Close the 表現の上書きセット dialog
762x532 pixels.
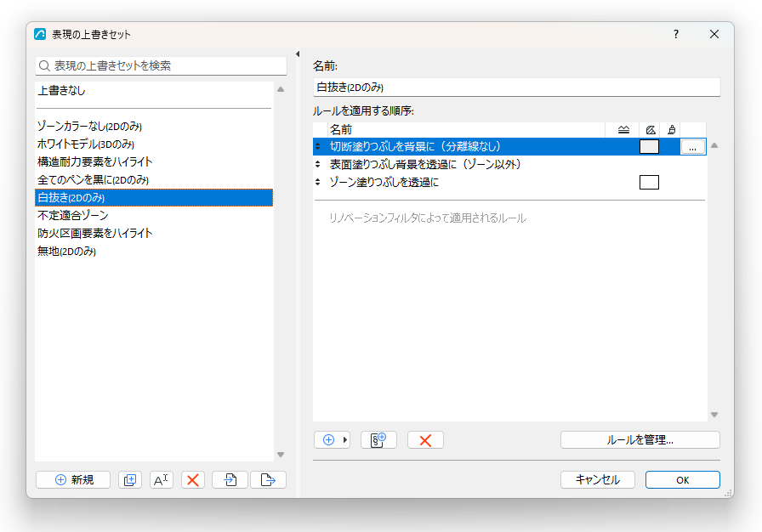click(714, 34)
